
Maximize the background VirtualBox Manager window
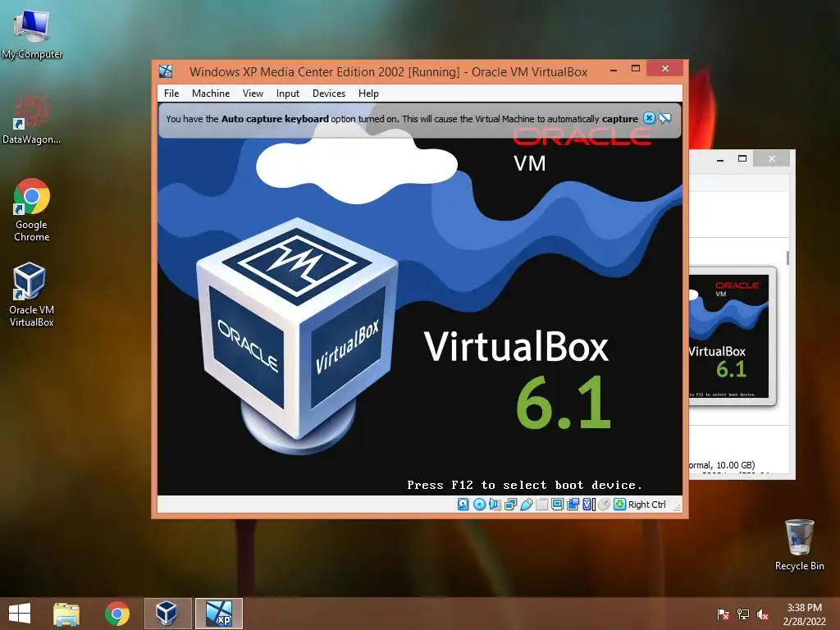pyautogui.click(x=742, y=158)
